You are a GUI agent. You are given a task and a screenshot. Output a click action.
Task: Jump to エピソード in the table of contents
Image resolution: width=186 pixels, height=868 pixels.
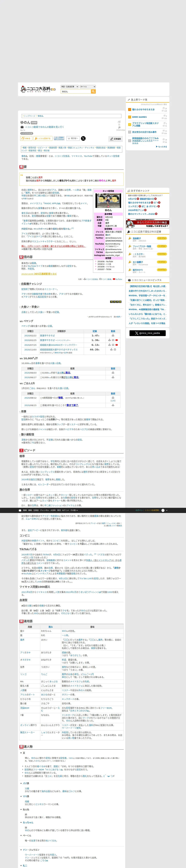point(43,148)
